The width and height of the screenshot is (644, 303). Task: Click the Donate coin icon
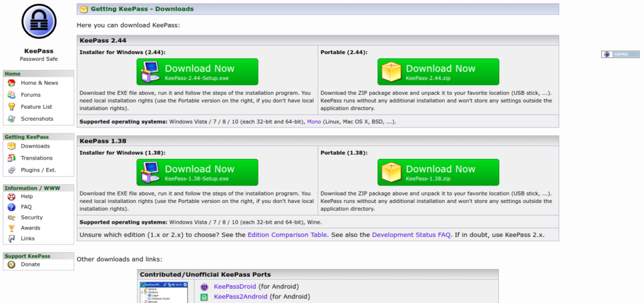click(x=11, y=265)
